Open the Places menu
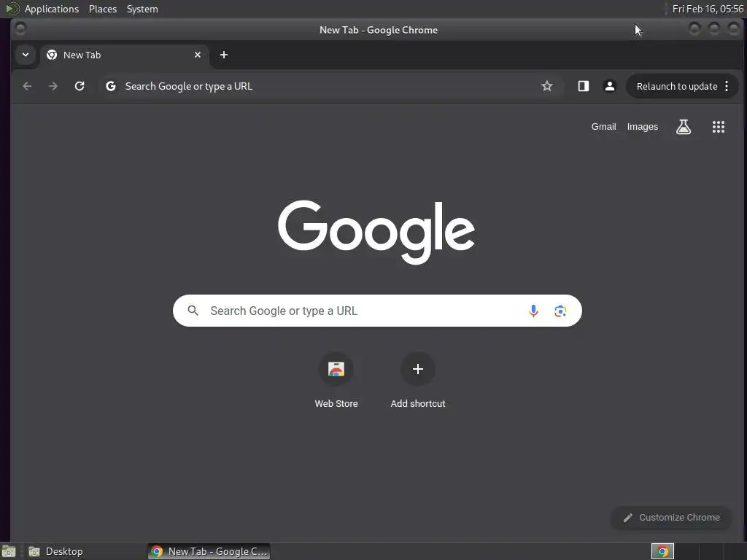The image size is (747, 560). (103, 9)
